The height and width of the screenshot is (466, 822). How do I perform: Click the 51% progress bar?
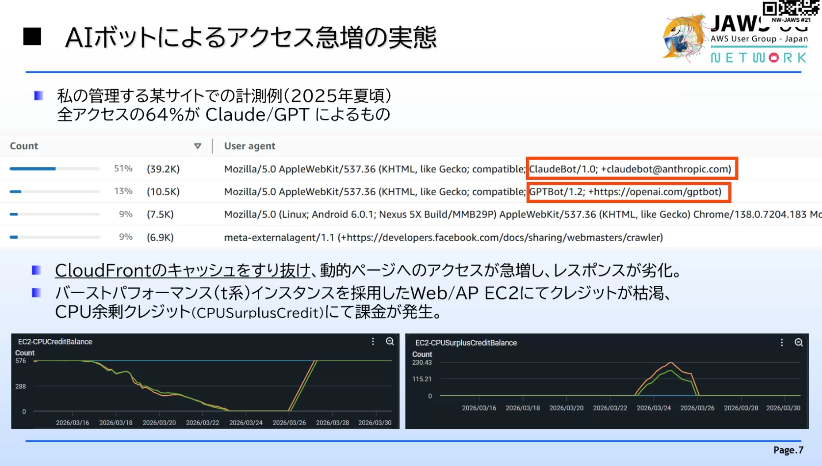(55, 169)
